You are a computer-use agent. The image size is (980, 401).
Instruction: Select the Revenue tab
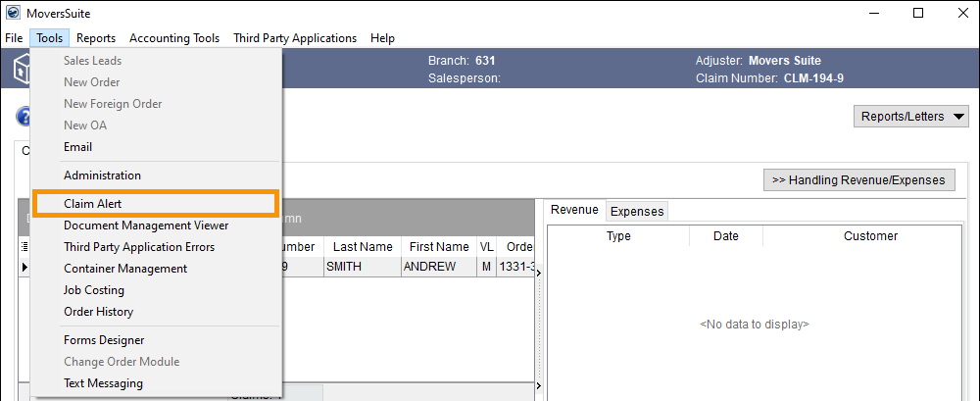(x=574, y=210)
